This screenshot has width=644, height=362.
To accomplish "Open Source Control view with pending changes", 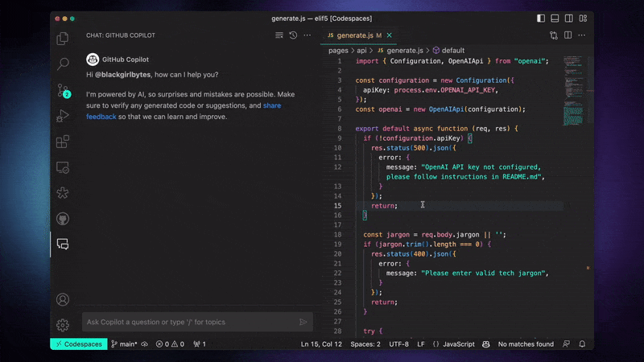I will [63, 90].
